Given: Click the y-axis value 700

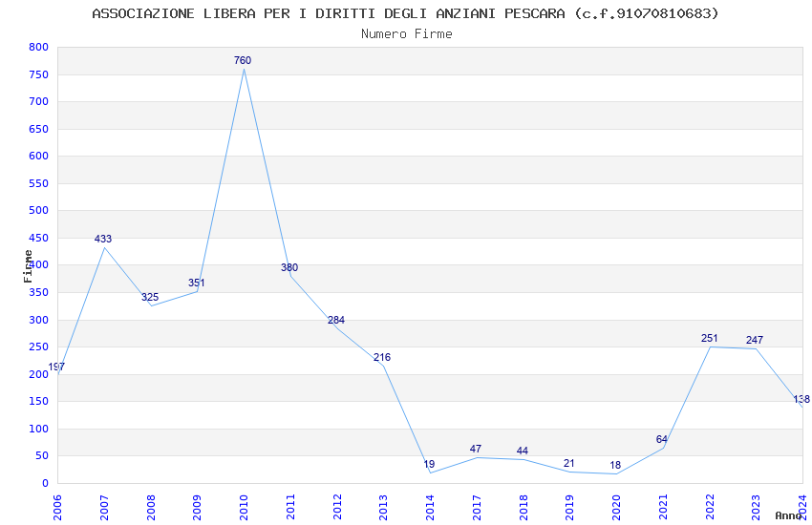Looking at the screenshot, I should (39, 101).
